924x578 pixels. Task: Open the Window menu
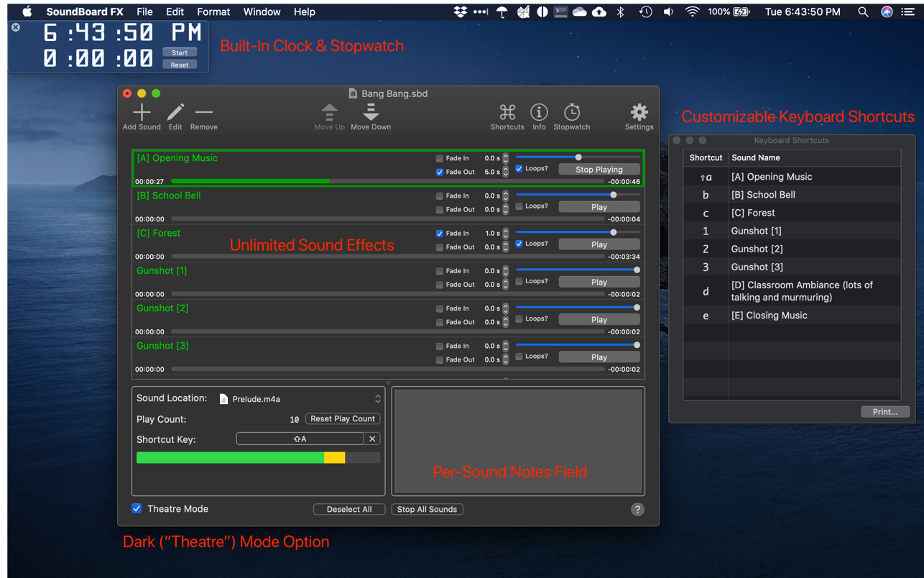(262, 12)
